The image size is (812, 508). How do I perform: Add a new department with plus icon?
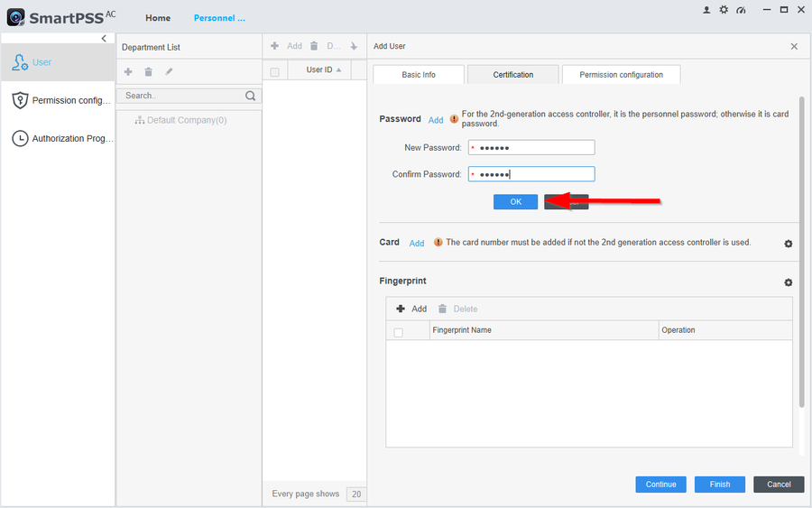(x=128, y=71)
